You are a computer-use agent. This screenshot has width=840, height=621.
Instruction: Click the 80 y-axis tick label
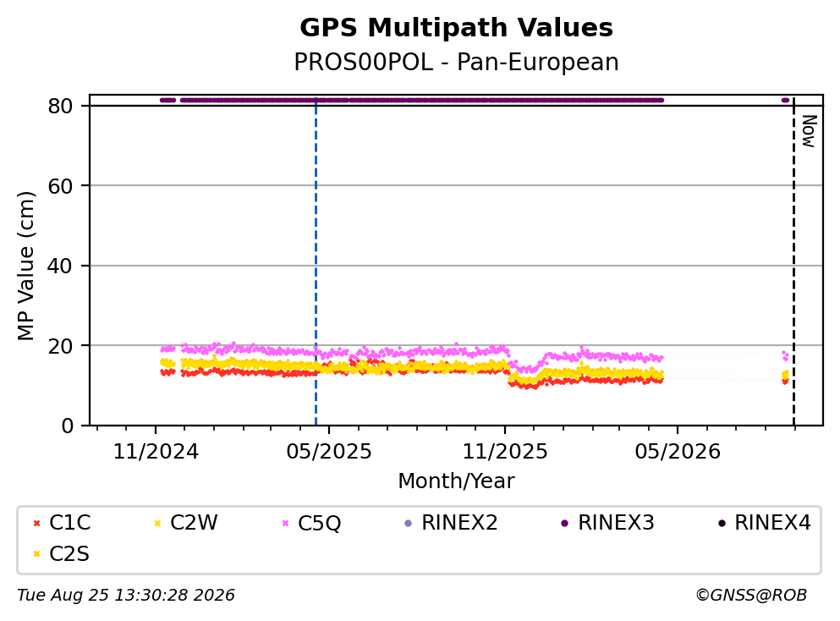point(60,106)
